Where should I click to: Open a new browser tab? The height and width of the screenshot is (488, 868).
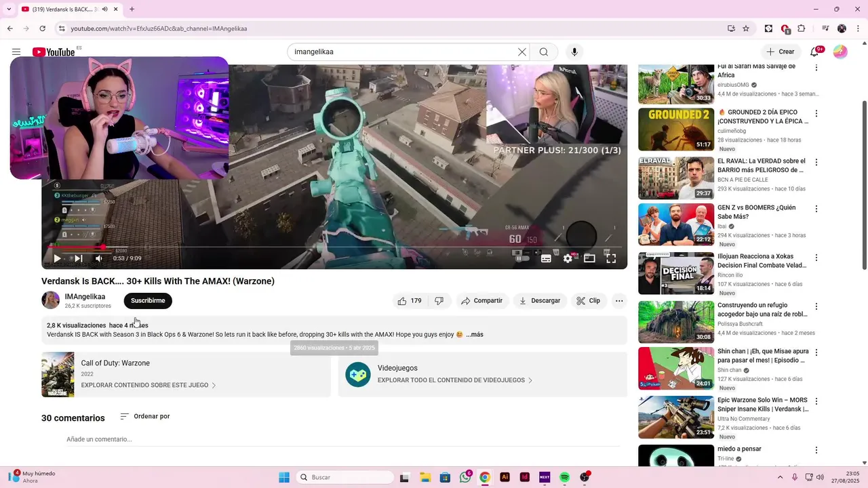(x=132, y=9)
